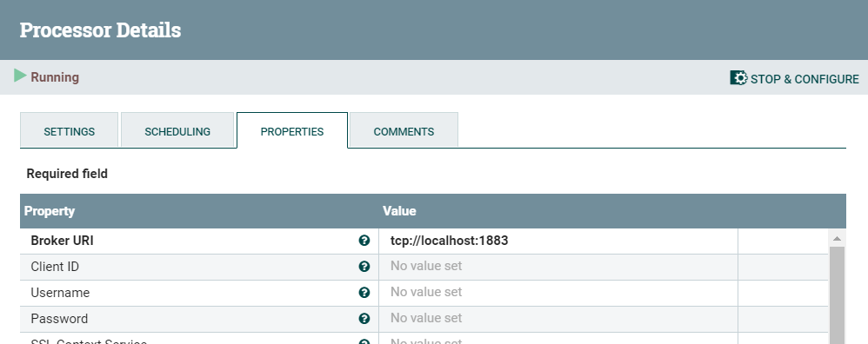Select the Properties tab
Image resolution: width=868 pixels, height=344 pixels.
pos(292,130)
